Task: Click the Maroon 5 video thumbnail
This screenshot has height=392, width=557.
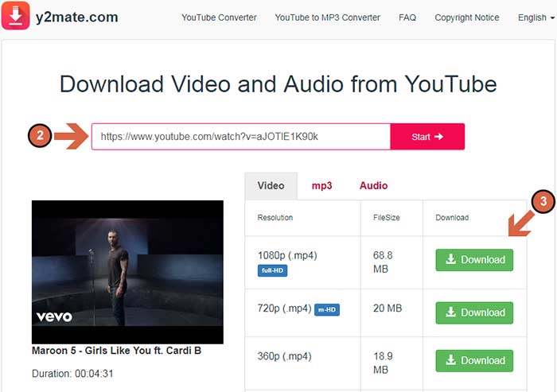Action: (127, 272)
